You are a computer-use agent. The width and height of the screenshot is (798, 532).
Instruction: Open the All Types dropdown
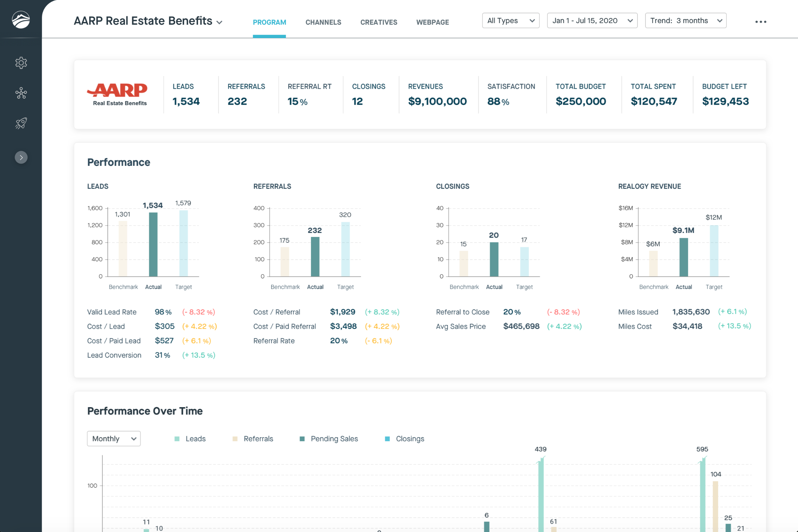(x=510, y=21)
